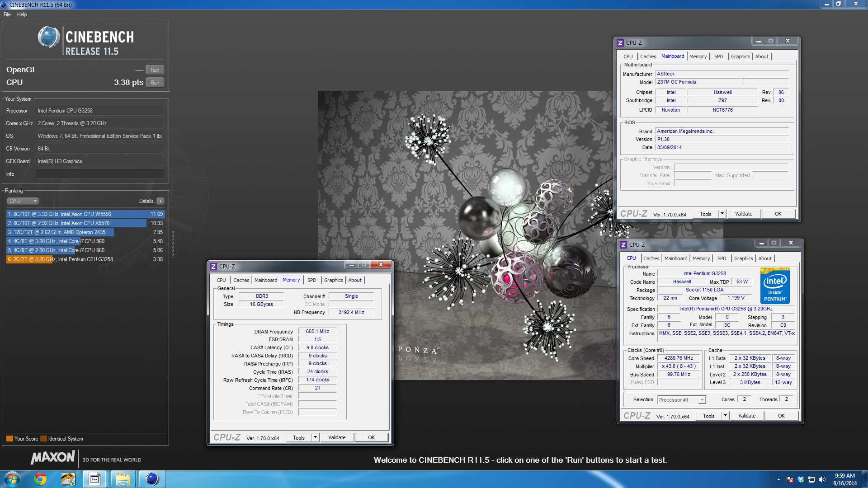Click the Info input field
Screen dimensions: 868x488
(x=100, y=174)
